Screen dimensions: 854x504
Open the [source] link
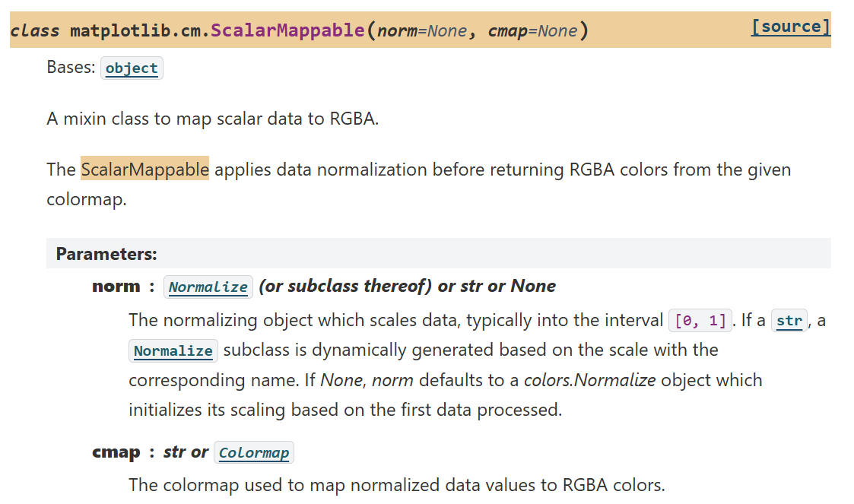790,26
